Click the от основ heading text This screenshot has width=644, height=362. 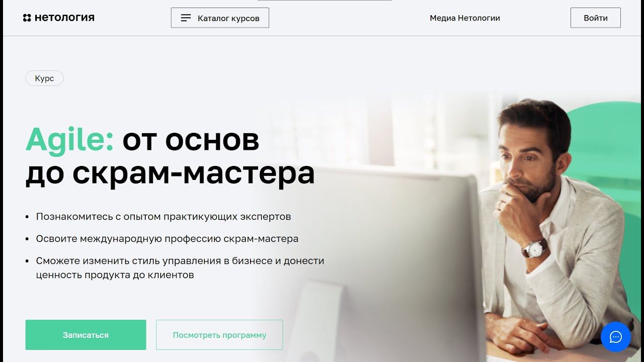191,140
